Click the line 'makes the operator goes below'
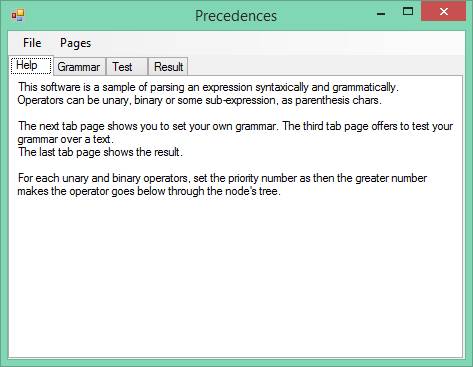The height and width of the screenshot is (367, 473). coord(149,191)
